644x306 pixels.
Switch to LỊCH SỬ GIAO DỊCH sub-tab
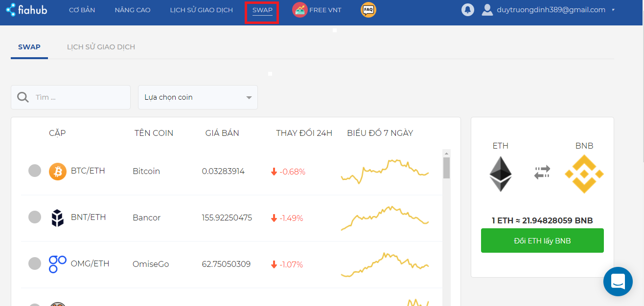click(101, 47)
